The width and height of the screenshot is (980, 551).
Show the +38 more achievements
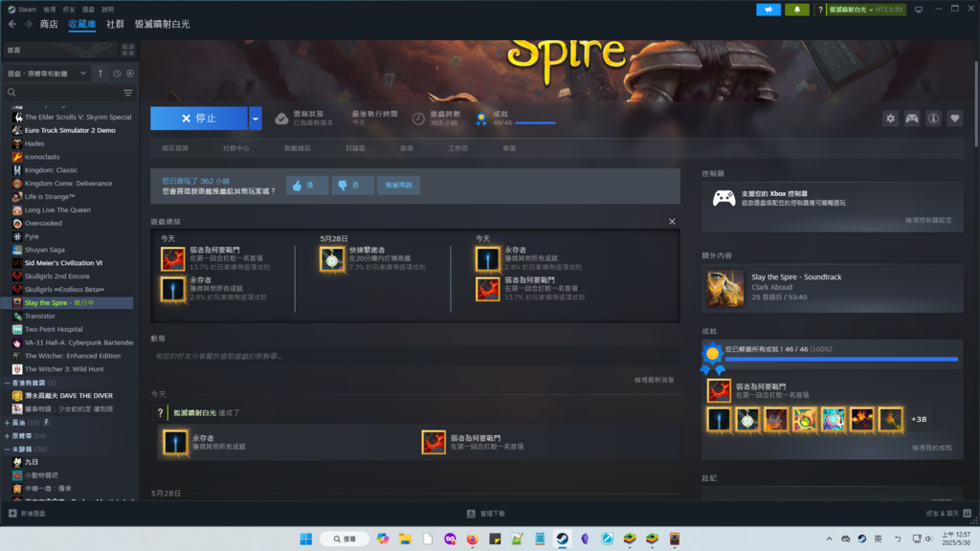(x=919, y=419)
